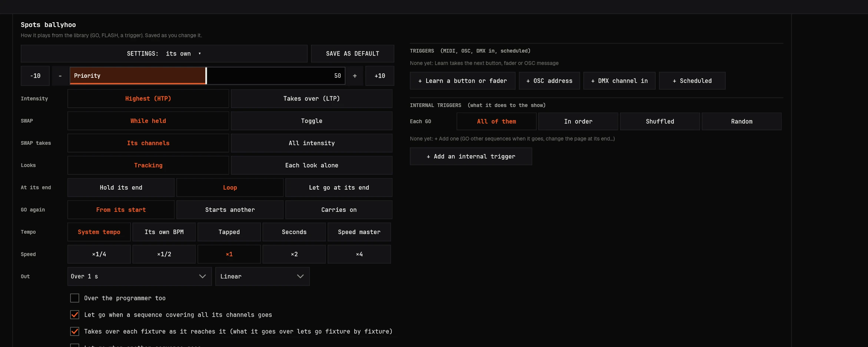The image size is (868, 347).
Task: Set GO again to Starts another
Action: pos(230,210)
